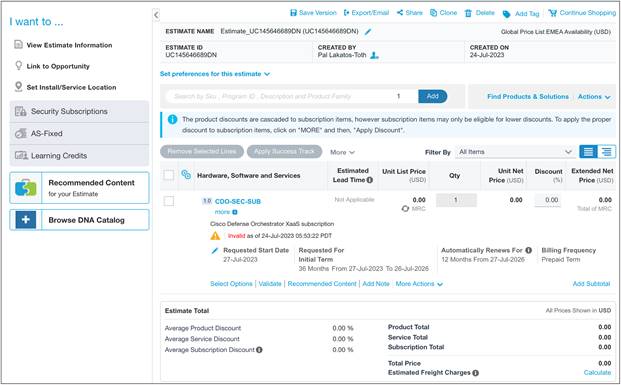The width and height of the screenshot is (621, 385).
Task: Click the Add Note link
Action: click(376, 284)
